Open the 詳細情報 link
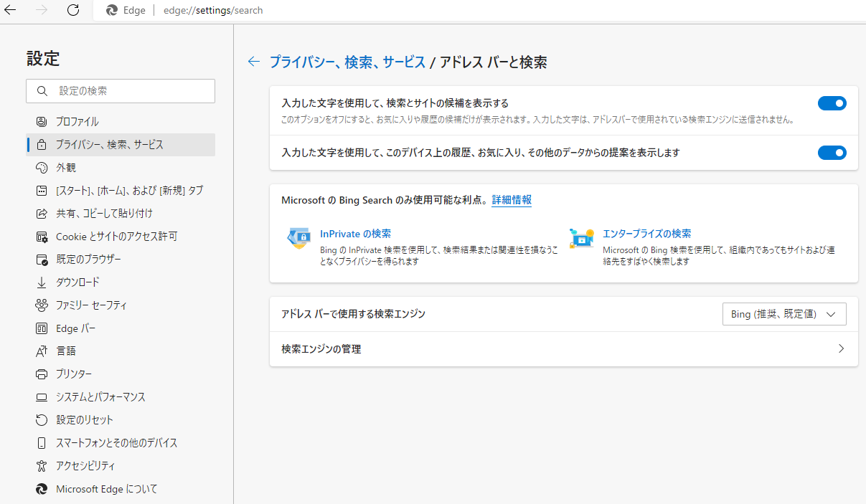This screenshot has width=866, height=504. pyautogui.click(x=512, y=200)
